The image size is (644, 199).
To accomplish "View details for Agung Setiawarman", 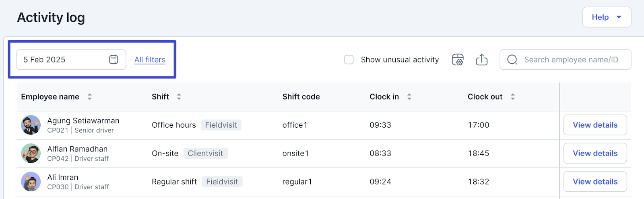I will (x=595, y=125).
